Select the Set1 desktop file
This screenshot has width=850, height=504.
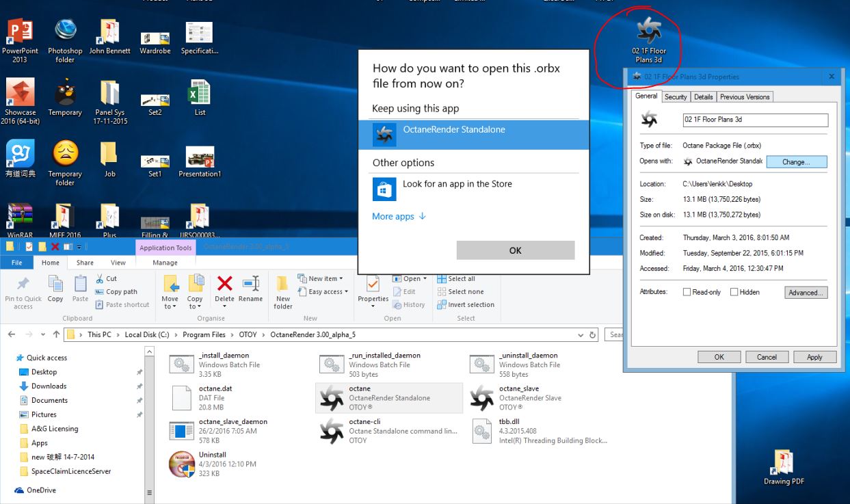(155, 165)
